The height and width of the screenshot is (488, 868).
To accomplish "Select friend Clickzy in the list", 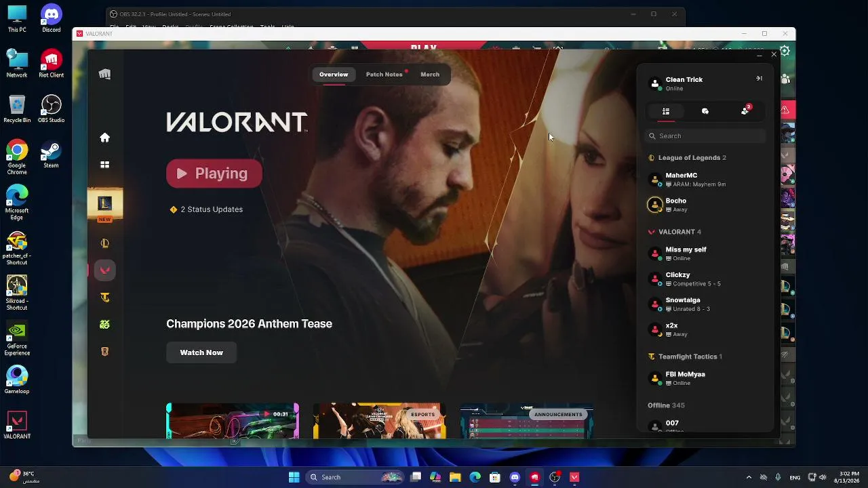I will coord(705,279).
